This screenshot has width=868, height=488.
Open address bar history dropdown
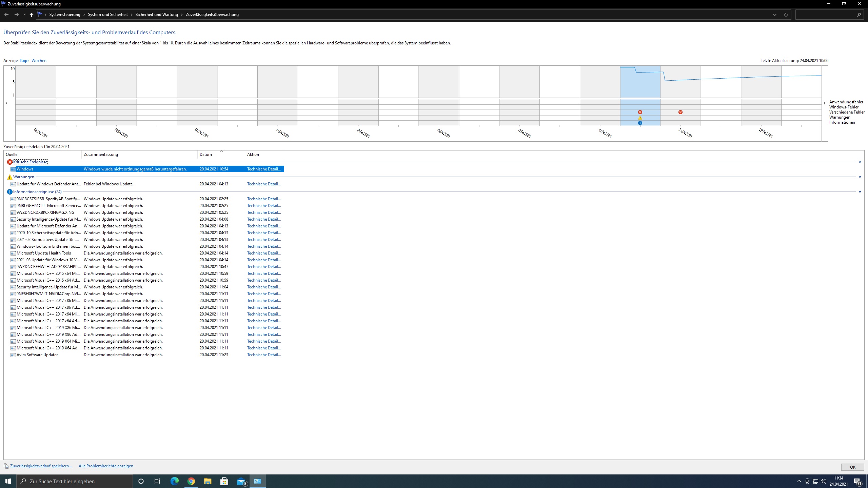point(775,15)
